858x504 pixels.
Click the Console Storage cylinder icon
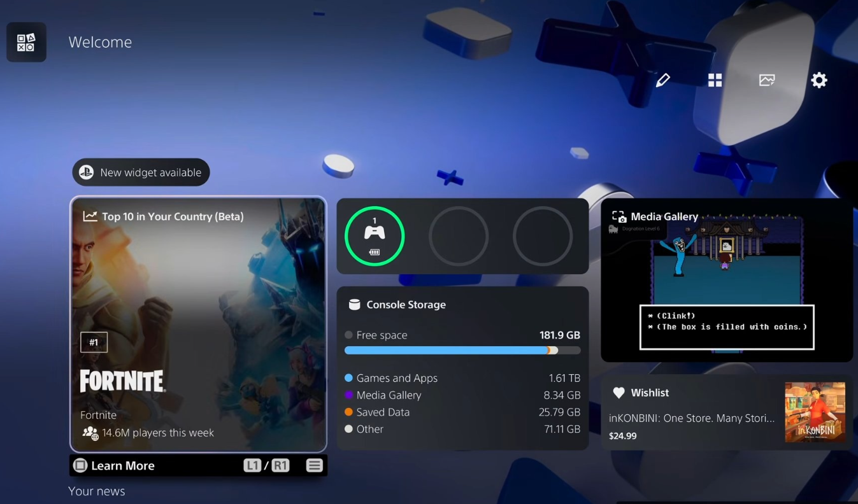point(355,305)
